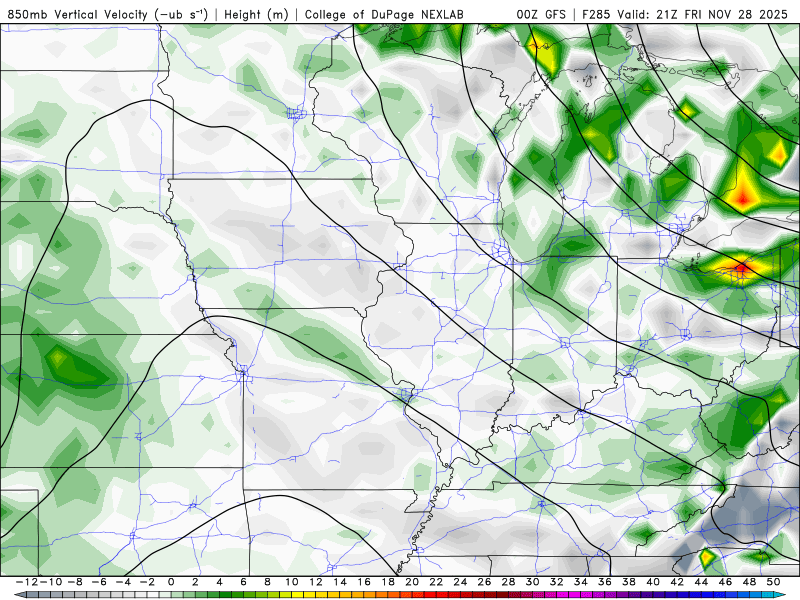The width and height of the screenshot is (800, 600).
Task: Click the 48 value on the color scale
Action: pyautogui.click(x=749, y=582)
